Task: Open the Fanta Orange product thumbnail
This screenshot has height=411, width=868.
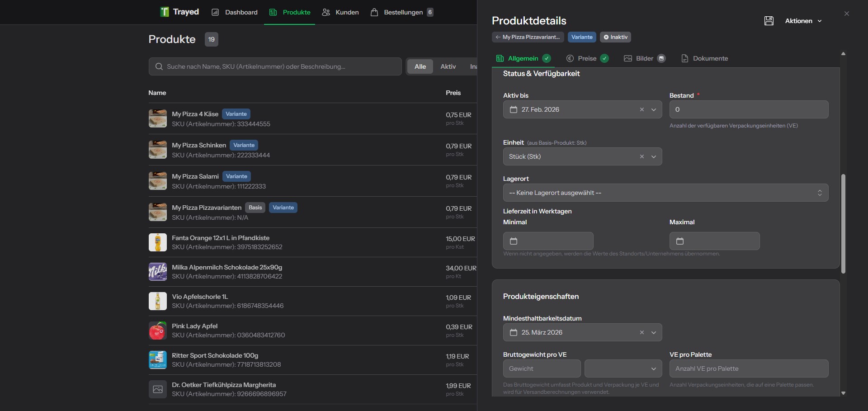Action: pos(157,242)
